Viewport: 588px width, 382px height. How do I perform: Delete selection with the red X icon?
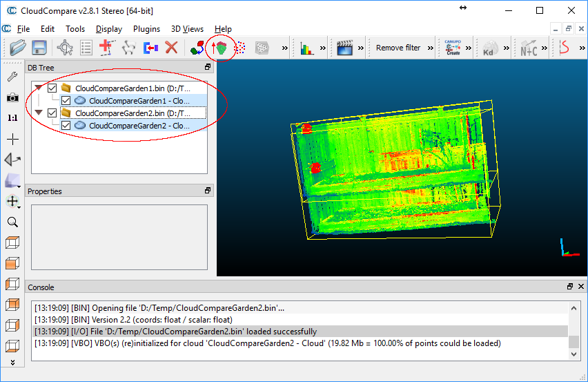click(x=171, y=48)
